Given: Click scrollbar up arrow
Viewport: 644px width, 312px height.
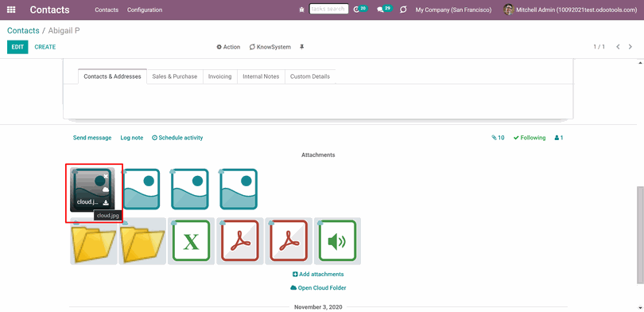Looking at the screenshot, I should pos(640,62).
